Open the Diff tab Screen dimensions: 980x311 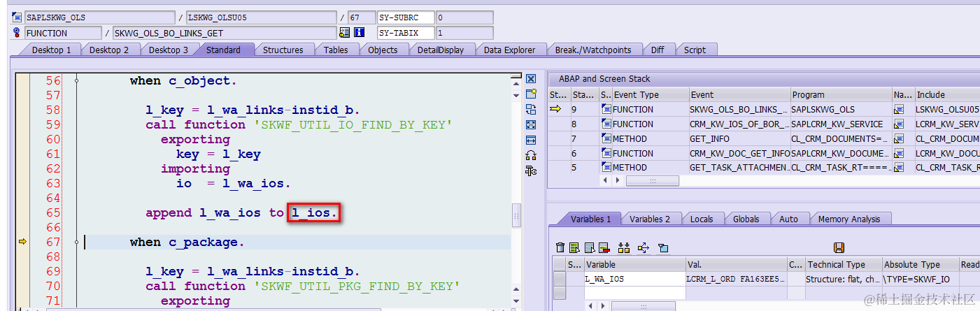(x=658, y=50)
